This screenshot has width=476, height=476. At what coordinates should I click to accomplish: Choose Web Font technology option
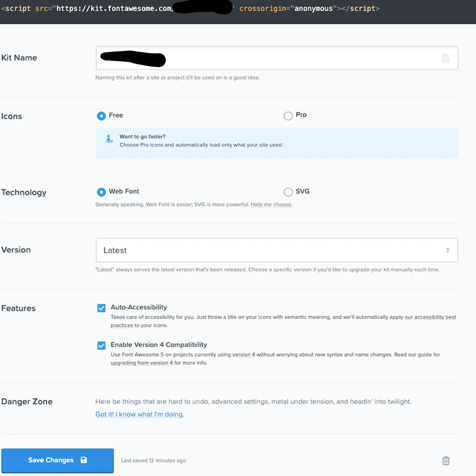point(101,192)
